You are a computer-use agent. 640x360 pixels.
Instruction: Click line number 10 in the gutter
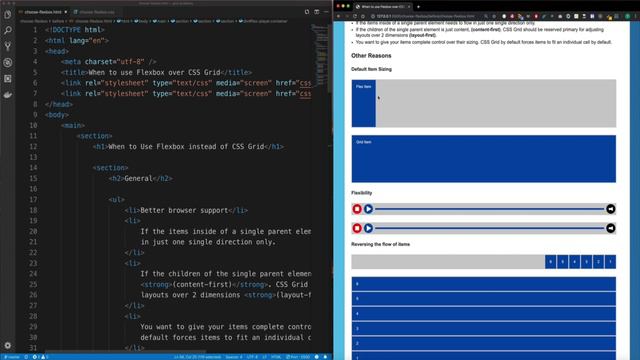click(x=33, y=125)
